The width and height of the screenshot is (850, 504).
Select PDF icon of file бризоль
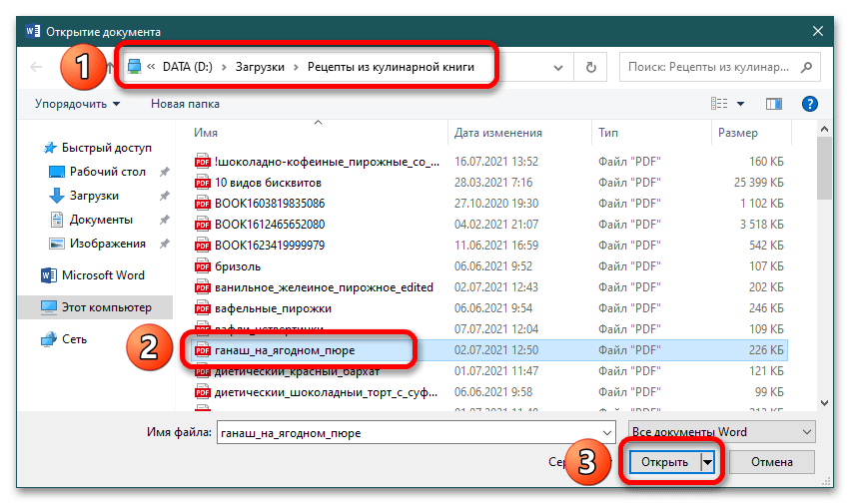[x=202, y=266]
